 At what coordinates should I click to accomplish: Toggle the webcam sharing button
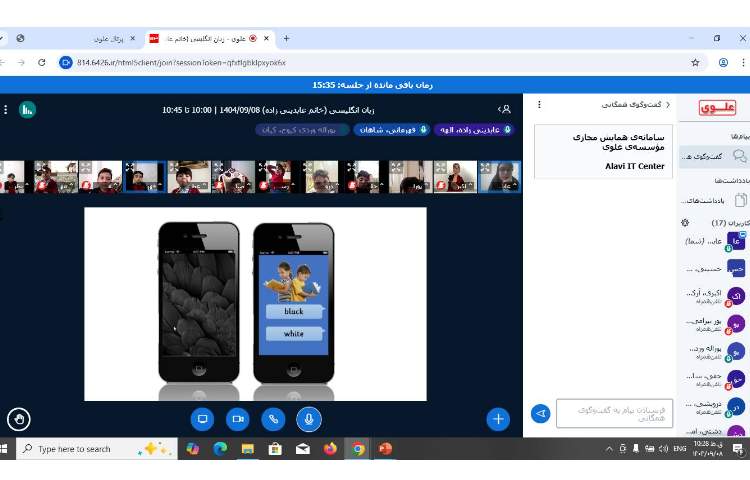pos(237,419)
